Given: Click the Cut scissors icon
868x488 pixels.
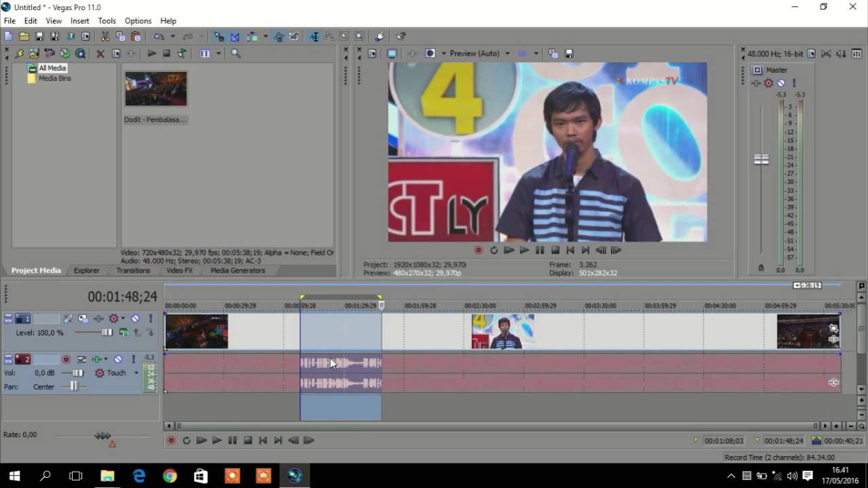Looking at the screenshot, I should tap(105, 37).
